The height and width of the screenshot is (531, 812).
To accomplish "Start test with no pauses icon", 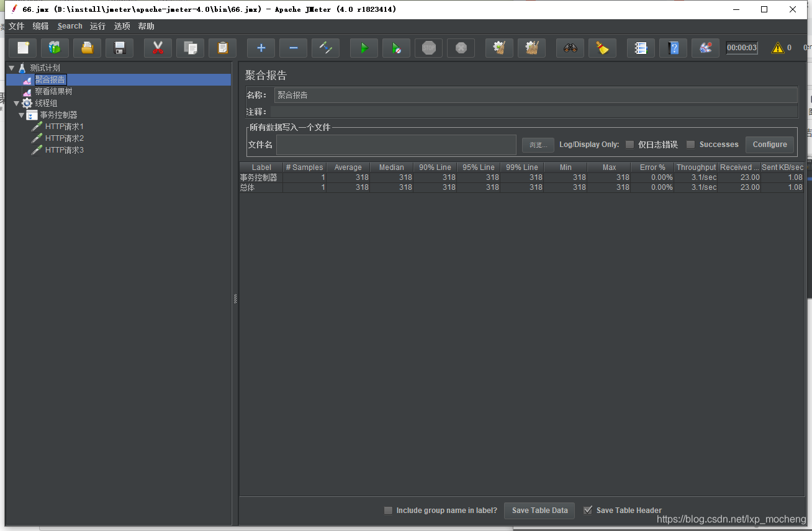I will [397, 48].
